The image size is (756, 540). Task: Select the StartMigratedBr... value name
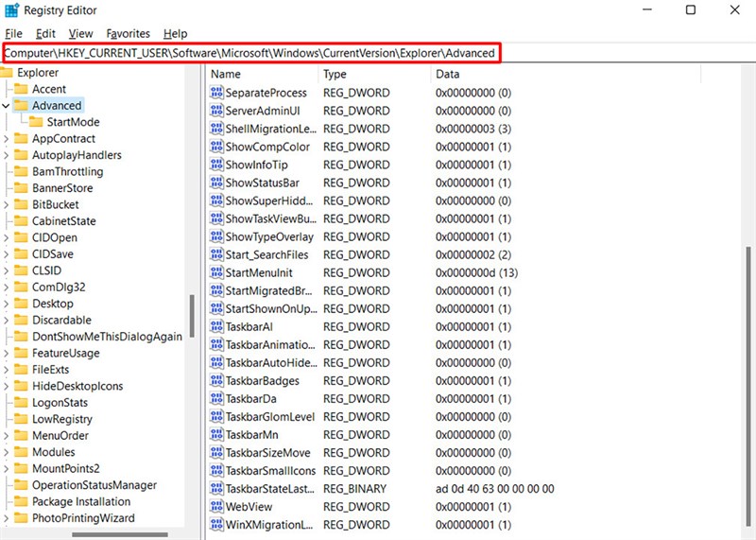(x=268, y=290)
